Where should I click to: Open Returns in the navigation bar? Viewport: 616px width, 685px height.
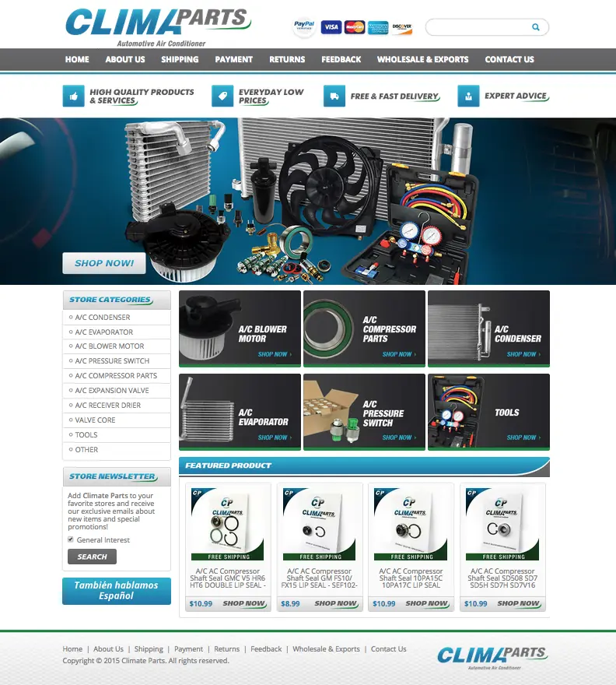point(287,59)
